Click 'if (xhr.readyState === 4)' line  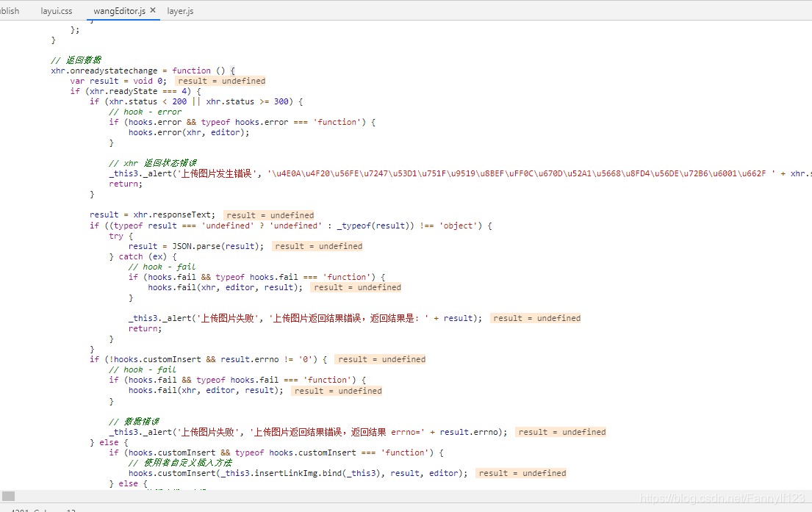[136, 91]
